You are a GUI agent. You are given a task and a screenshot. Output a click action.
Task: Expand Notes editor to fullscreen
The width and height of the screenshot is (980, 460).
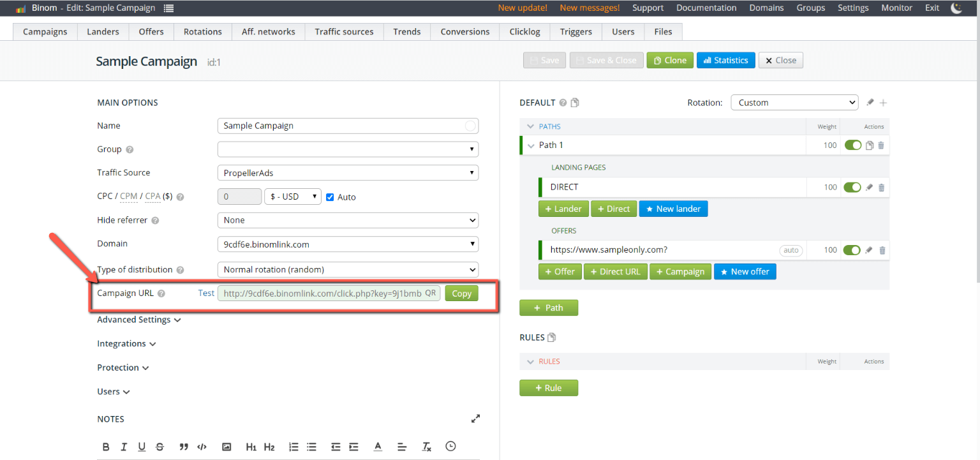pos(475,419)
